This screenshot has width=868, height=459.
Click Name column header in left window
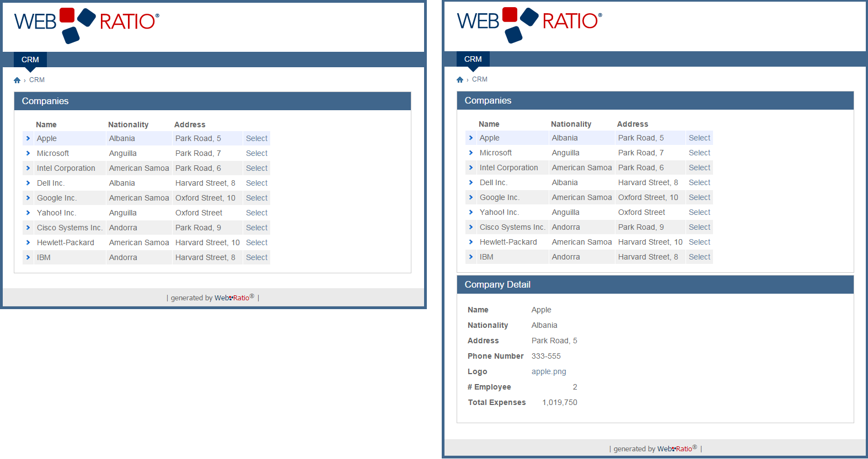[x=46, y=125]
